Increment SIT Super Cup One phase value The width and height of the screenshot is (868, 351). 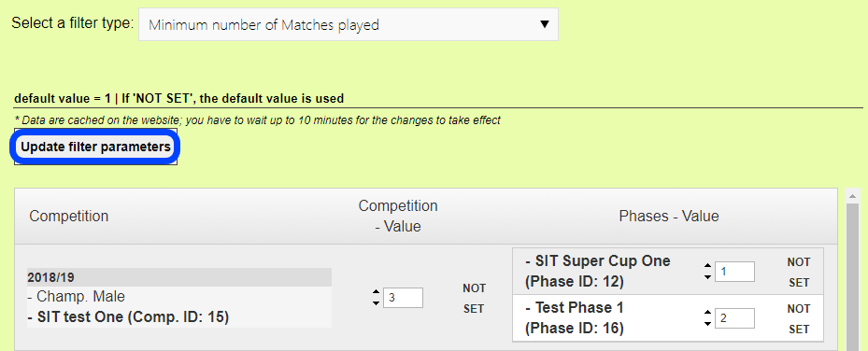[707, 266]
